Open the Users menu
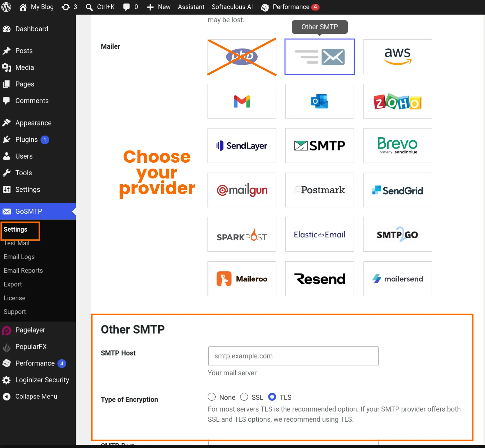Image resolution: width=485 pixels, height=448 pixels. pyautogui.click(x=38, y=156)
